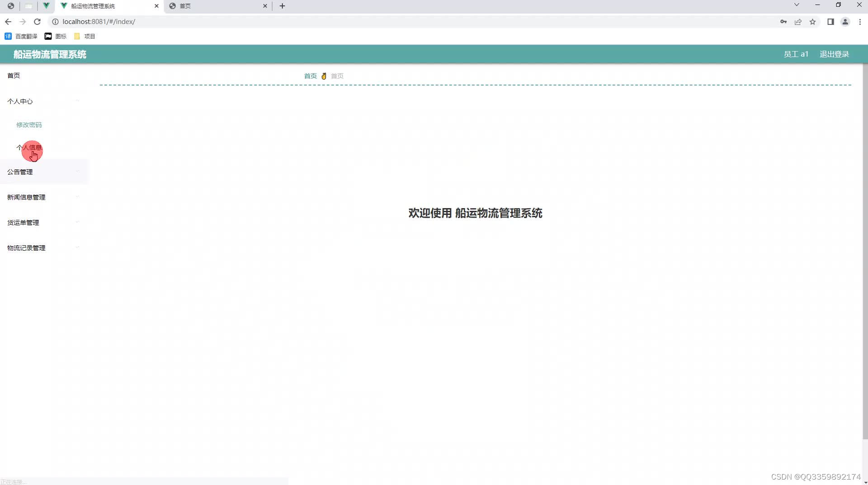Expand the 物流记录管理 sidebar menu
This screenshot has width=868, height=485.
point(44,248)
